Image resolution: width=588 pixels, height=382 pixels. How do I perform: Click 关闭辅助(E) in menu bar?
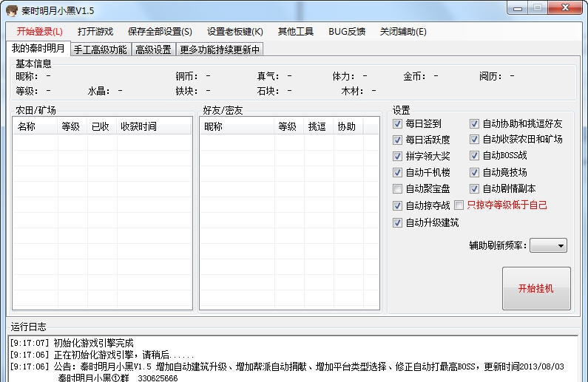(x=403, y=32)
